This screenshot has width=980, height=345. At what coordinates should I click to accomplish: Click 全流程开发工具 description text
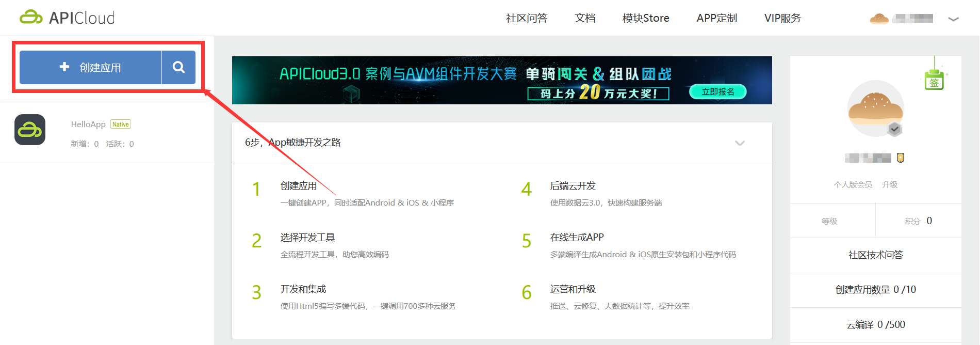click(x=335, y=255)
